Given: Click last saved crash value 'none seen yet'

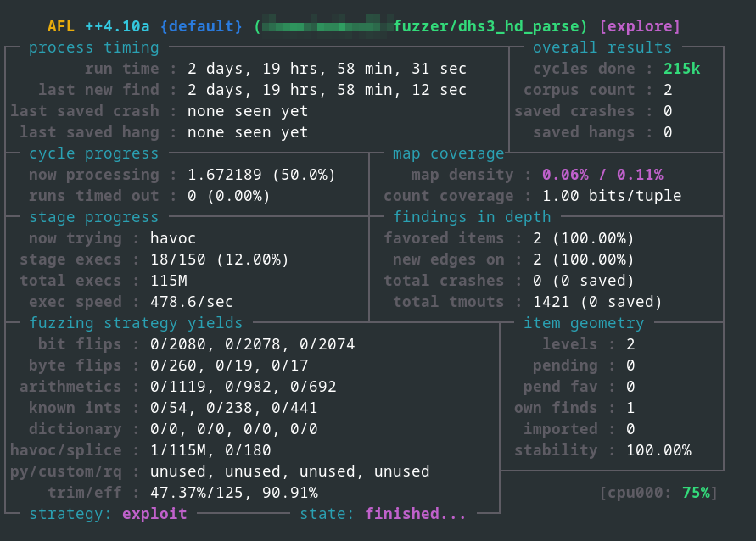Looking at the screenshot, I should pos(248,111).
